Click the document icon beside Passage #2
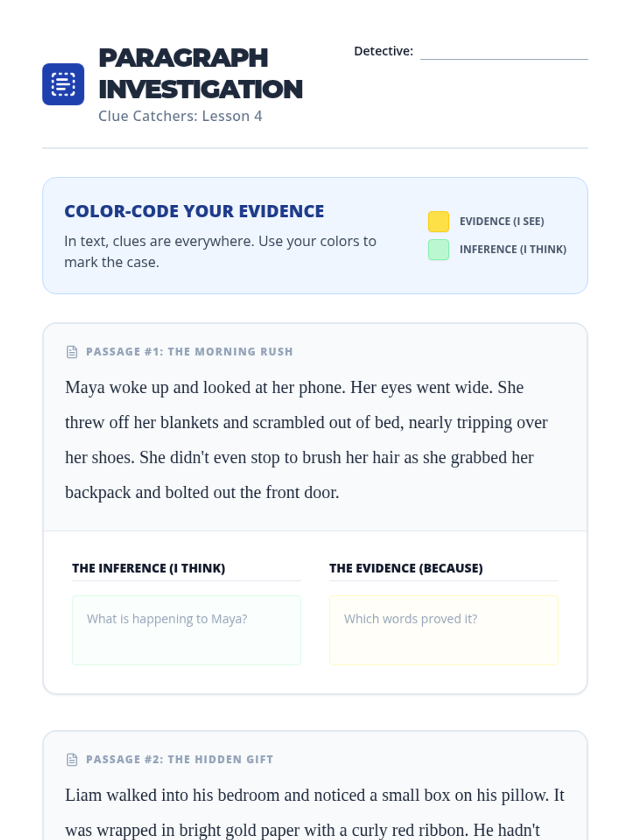Screen dimensions: 630x840 pos(72,760)
